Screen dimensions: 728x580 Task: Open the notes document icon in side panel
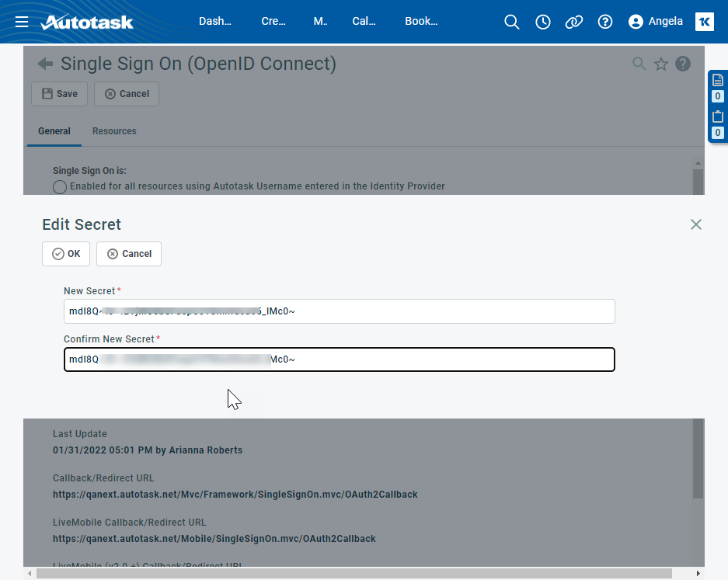tap(718, 80)
